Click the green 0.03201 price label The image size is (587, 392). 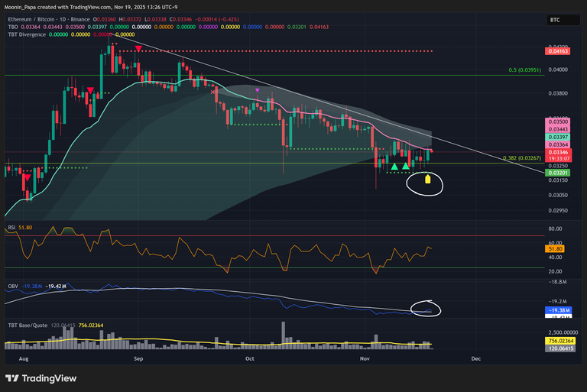point(556,173)
